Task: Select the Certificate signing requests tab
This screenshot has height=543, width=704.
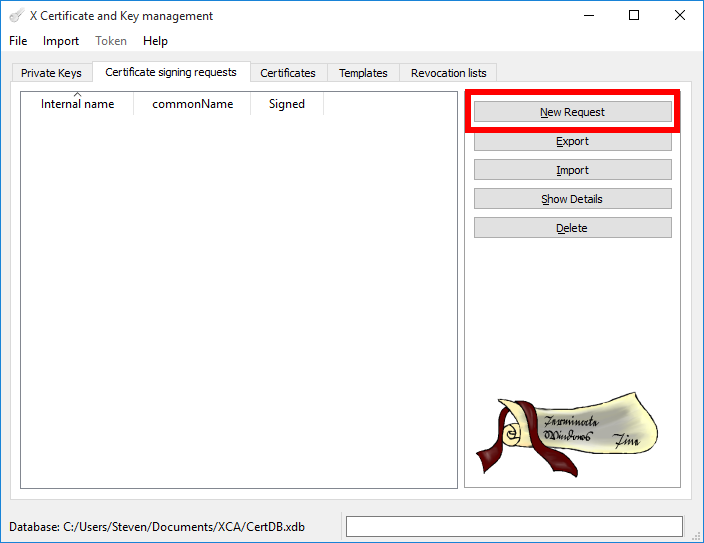Action: point(171,72)
